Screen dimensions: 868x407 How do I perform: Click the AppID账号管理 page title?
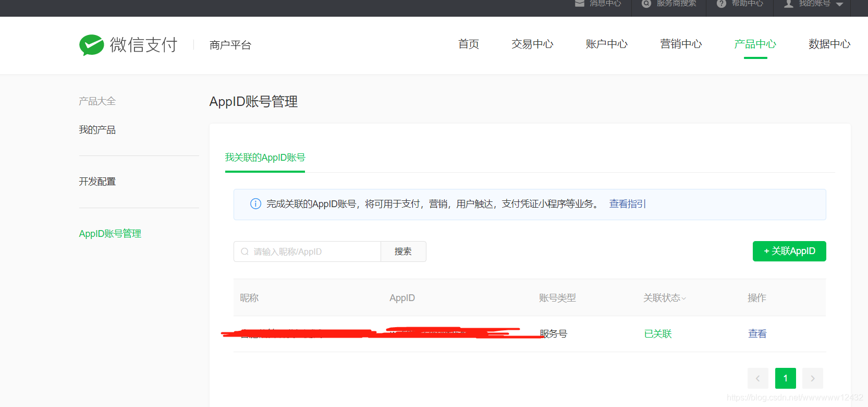click(x=253, y=102)
